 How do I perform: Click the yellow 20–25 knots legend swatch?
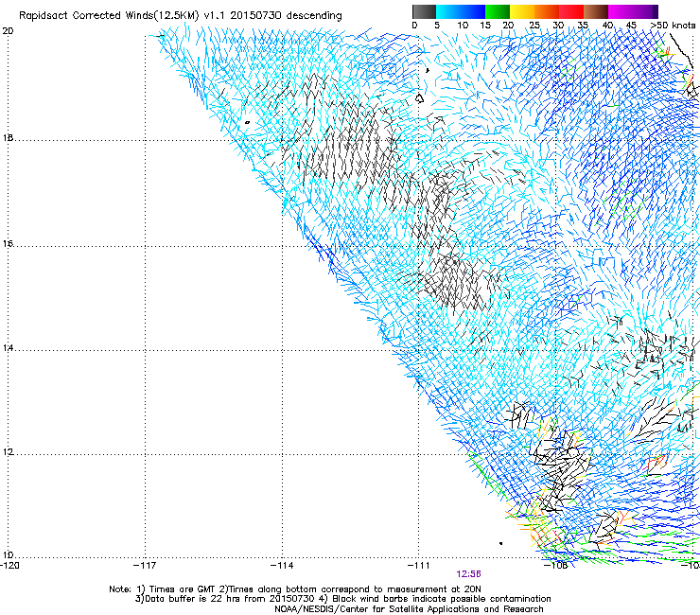(x=522, y=11)
